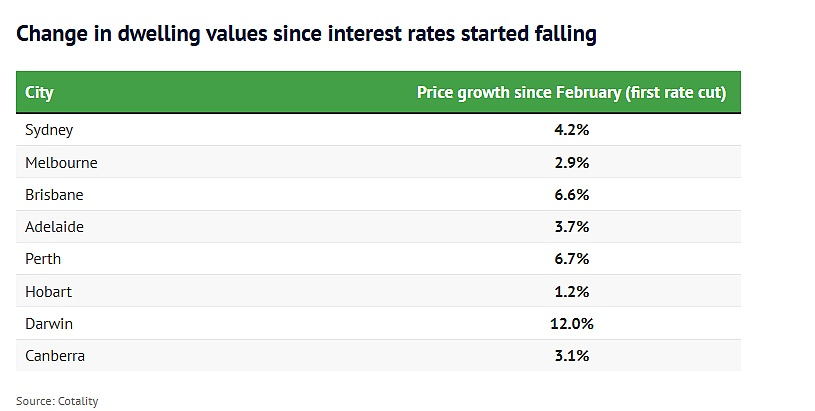Click Canberra's 3.1% growth value
This screenshot has height=411, width=815.
pos(572,356)
